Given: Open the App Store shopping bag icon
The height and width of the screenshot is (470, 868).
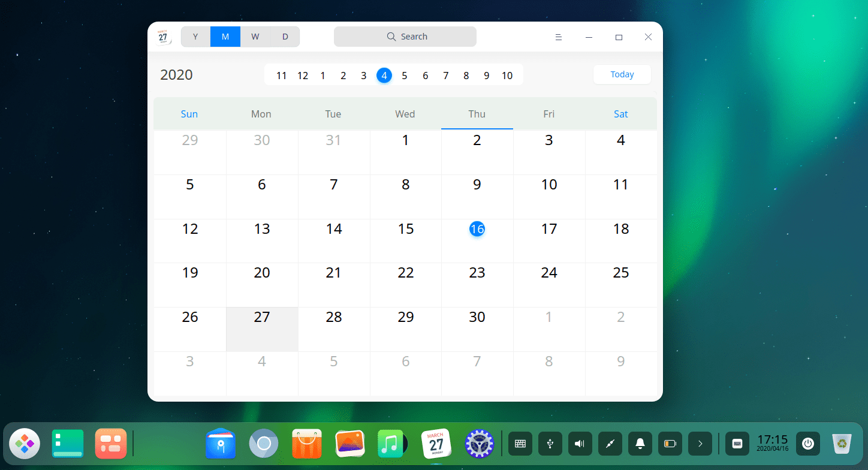Looking at the screenshot, I should [x=307, y=444].
